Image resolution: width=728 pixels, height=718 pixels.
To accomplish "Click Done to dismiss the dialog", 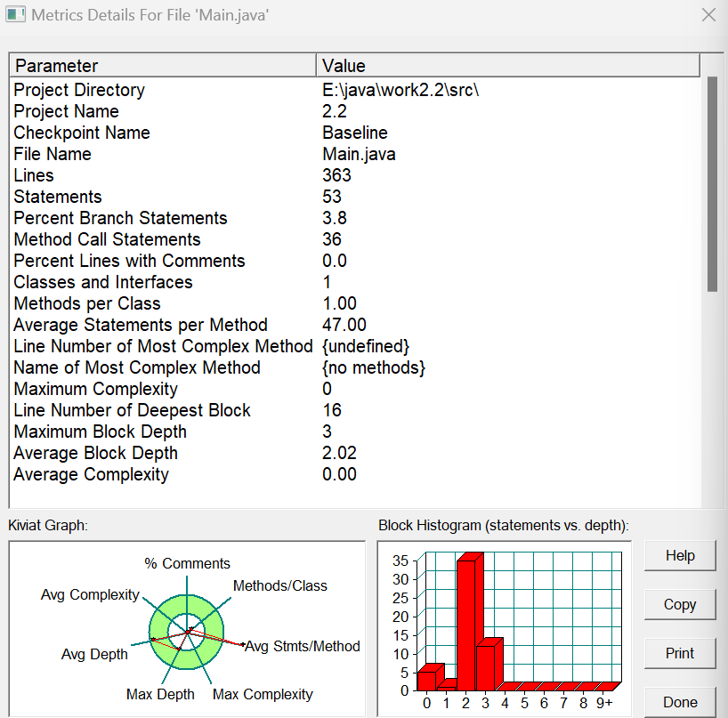I will click(x=680, y=702).
